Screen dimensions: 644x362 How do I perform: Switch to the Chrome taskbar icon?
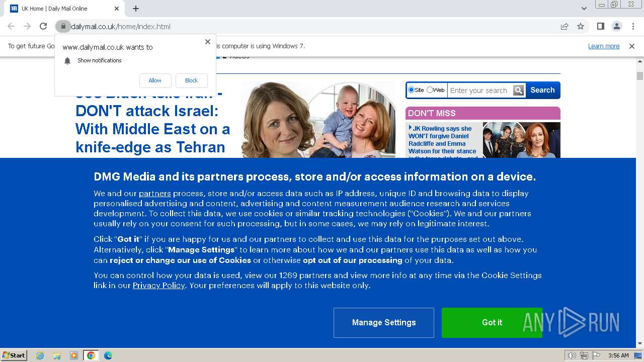click(x=91, y=355)
